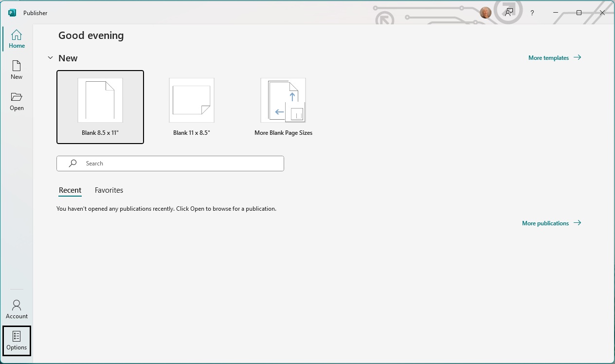Open Publisher Options
Image resolution: width=615 pixels, height=364 pixels.
pos(17,341)
